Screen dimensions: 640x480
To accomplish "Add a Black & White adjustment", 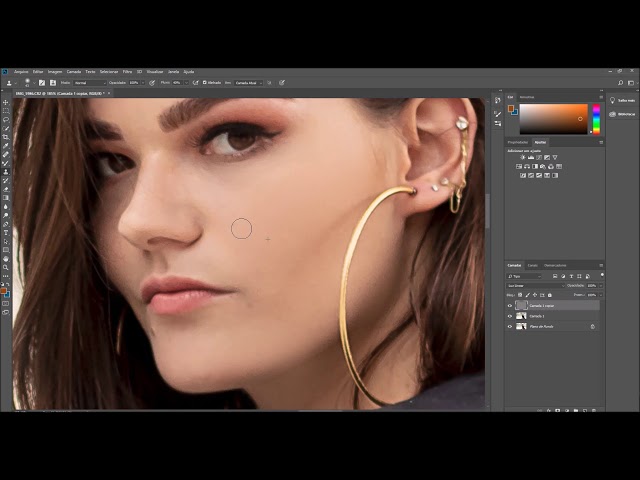I will click(535, 167).
